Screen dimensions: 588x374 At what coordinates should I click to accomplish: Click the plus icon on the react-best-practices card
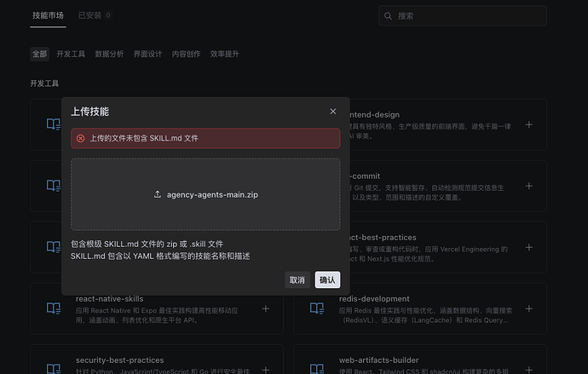[529, 247]
